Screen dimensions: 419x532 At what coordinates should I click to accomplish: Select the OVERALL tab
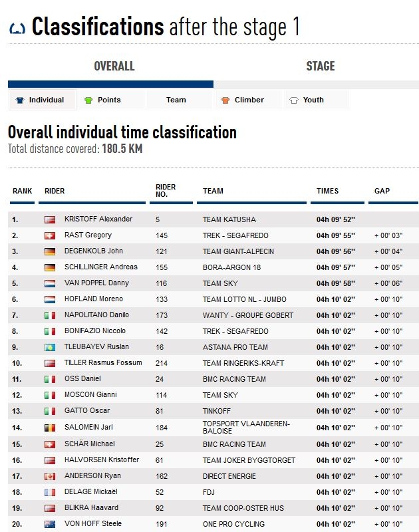pos(114,66)
